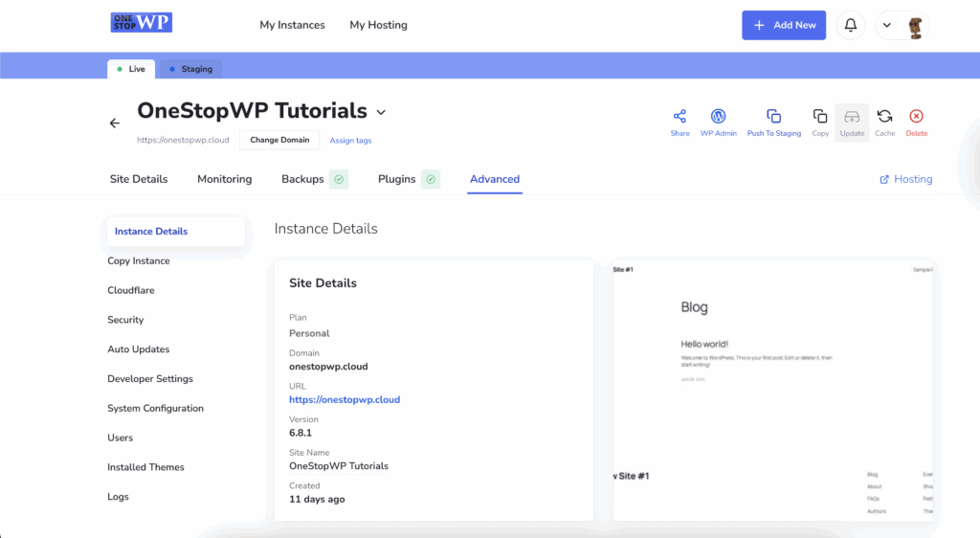Click the Assign tags link
The height and width of the screenshot is (538, 980).
pos(350,141)
